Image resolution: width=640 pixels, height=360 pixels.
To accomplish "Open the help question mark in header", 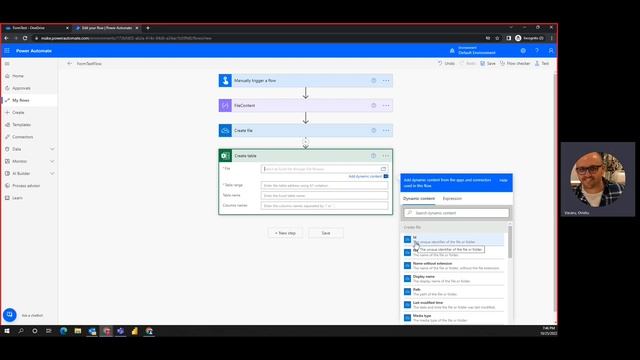I will tap(537, 51).
